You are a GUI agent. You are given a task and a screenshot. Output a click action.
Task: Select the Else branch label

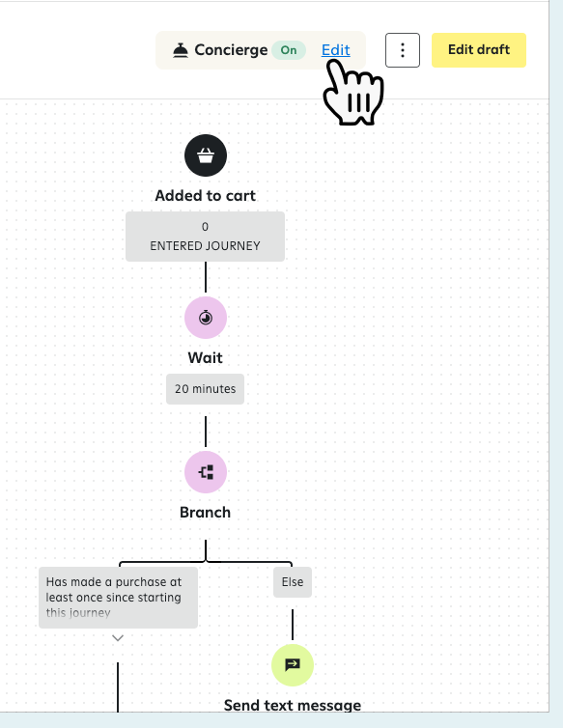293,582
